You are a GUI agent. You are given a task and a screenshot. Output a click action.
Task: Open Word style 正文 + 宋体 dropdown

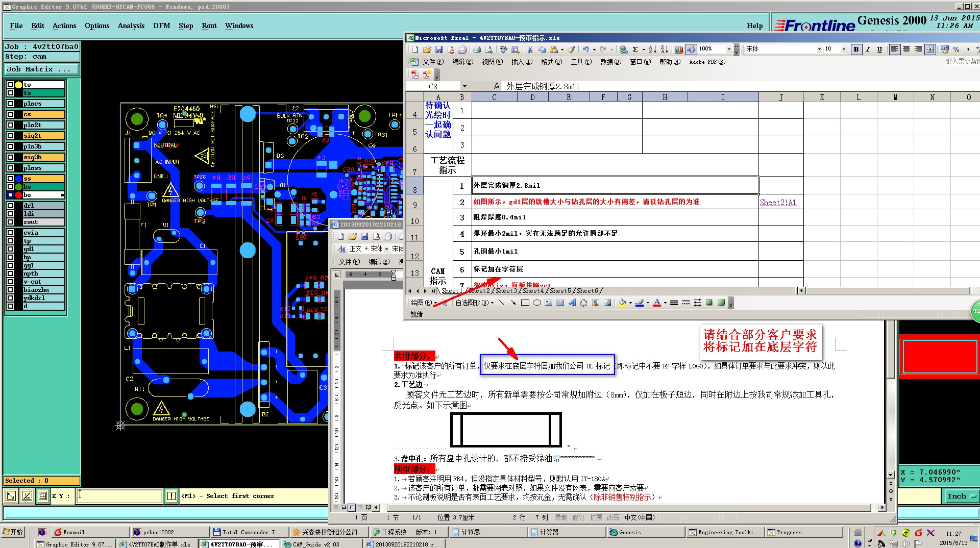click(386, 249)
